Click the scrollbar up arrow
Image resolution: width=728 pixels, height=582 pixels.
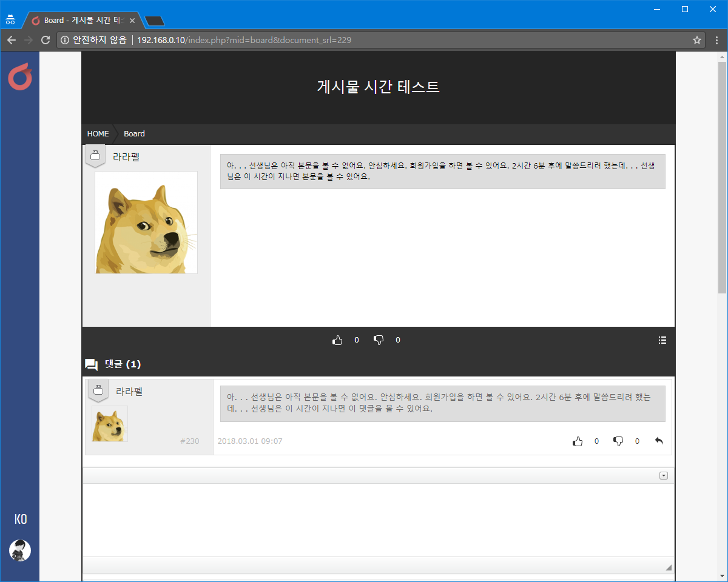pos(722,56)
